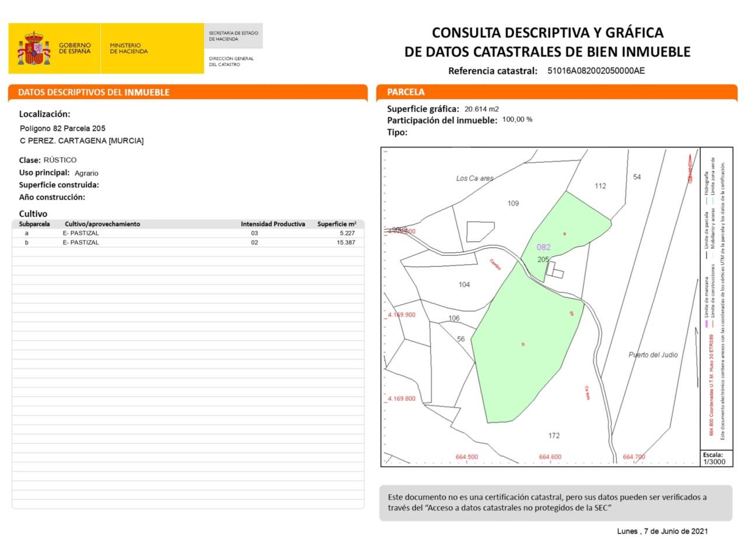Click intensity value 02 in table
This screenshot has width=747, height=560.
pyautogui.click(x=254, y=243)
